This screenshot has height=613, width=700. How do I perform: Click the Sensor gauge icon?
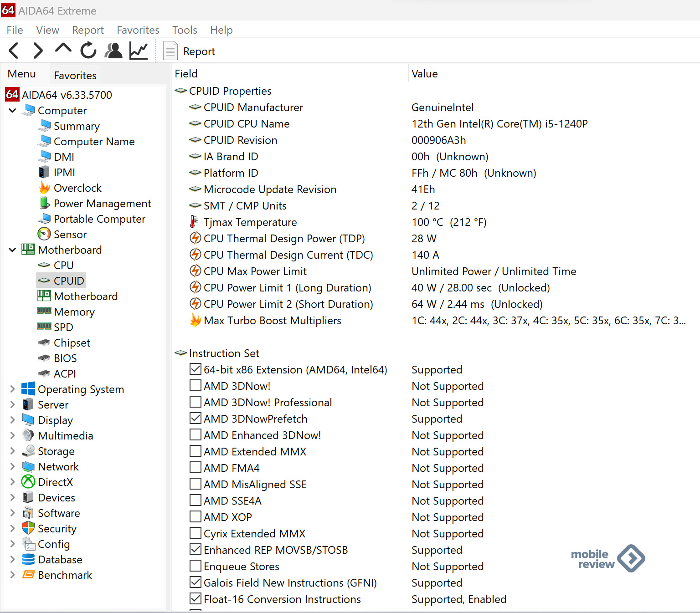pos(44,234)
